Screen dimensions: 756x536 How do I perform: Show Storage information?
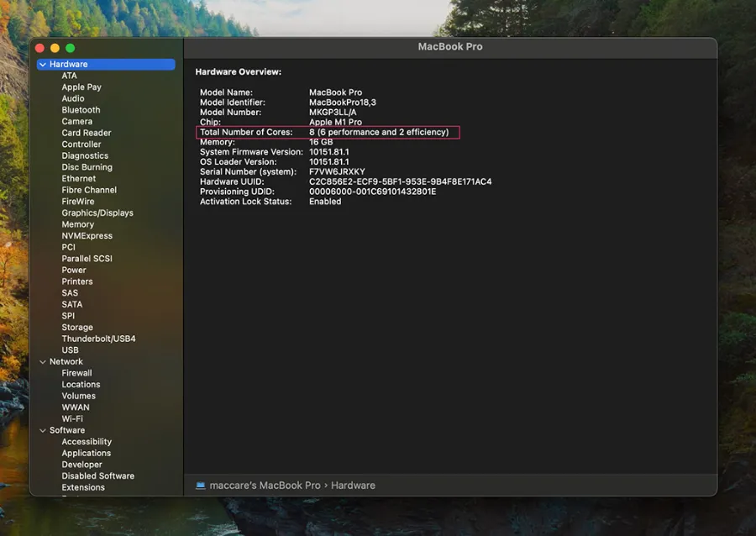pyautogui.click(x=77, y=328)
